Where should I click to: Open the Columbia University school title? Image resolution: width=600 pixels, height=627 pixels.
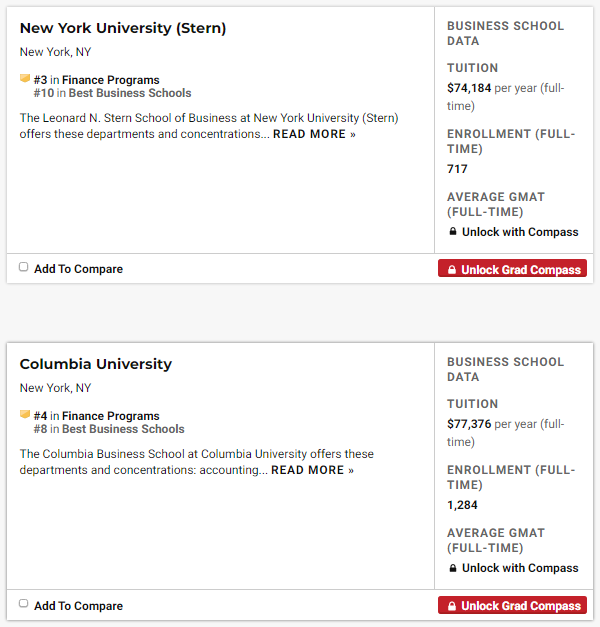click(x=96, y=364)
